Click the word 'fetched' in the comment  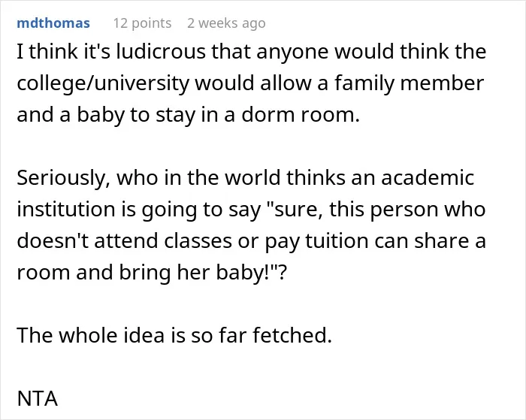[292, 335]
